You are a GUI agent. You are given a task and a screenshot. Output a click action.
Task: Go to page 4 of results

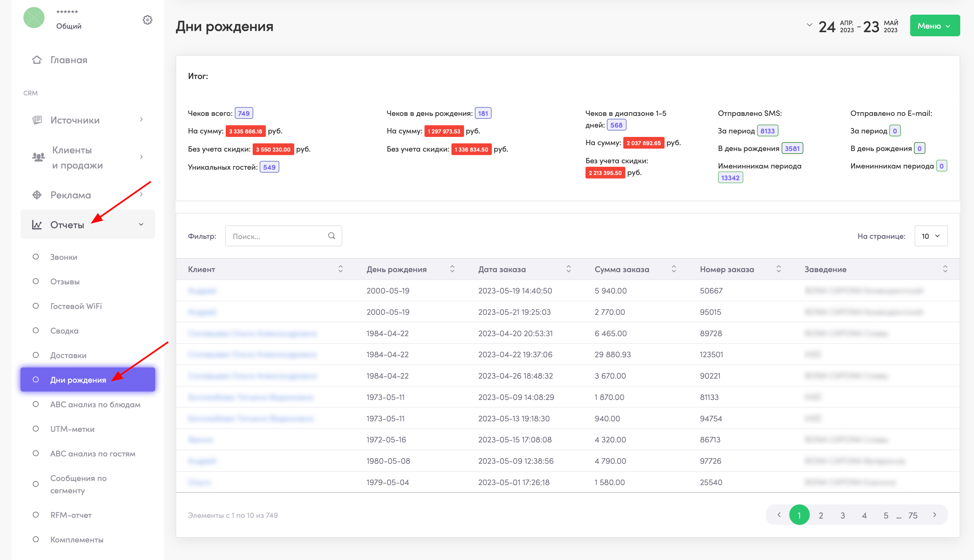[864, 515]
